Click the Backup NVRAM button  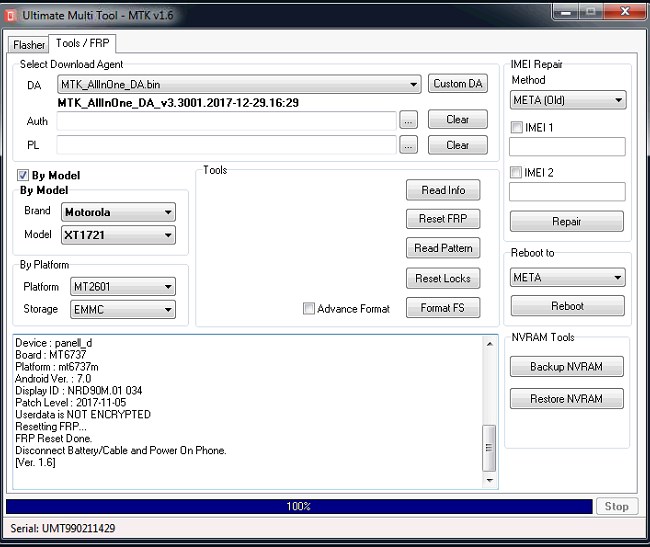pyautogui.click(x=567, y=366)
